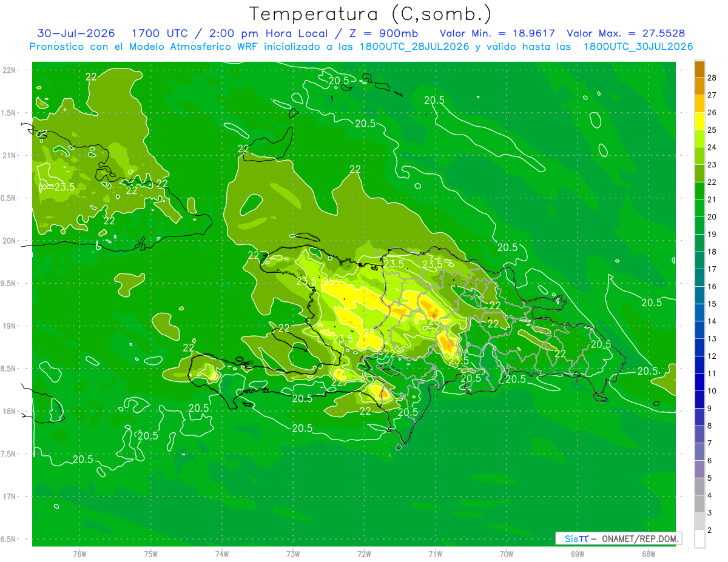
Task: Pick the orange legend swatch between 27 and 28
Action: [x=699, y=86]
